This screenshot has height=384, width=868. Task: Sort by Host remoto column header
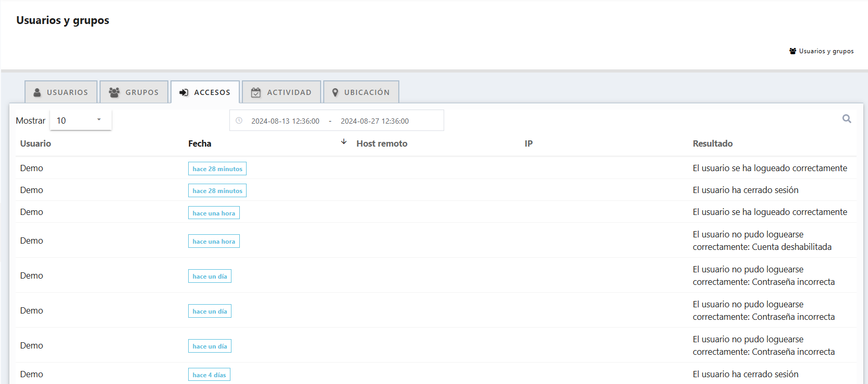pyautogui.click(x=382, y=143)
